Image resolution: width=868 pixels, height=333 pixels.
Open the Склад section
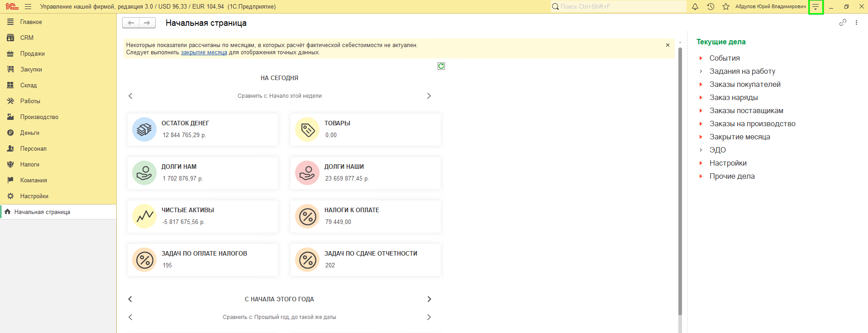pos(58,85)
